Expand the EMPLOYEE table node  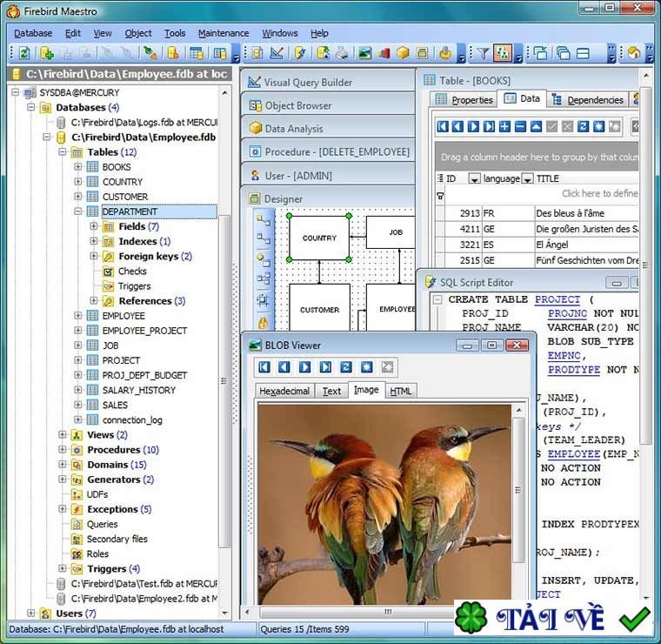(x=78, y=316)
